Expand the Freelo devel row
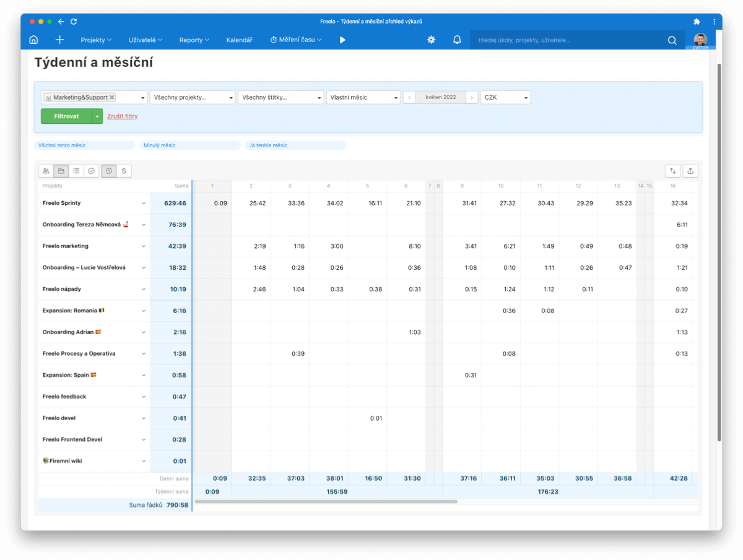The image size is (743, 560). (144, 418)
